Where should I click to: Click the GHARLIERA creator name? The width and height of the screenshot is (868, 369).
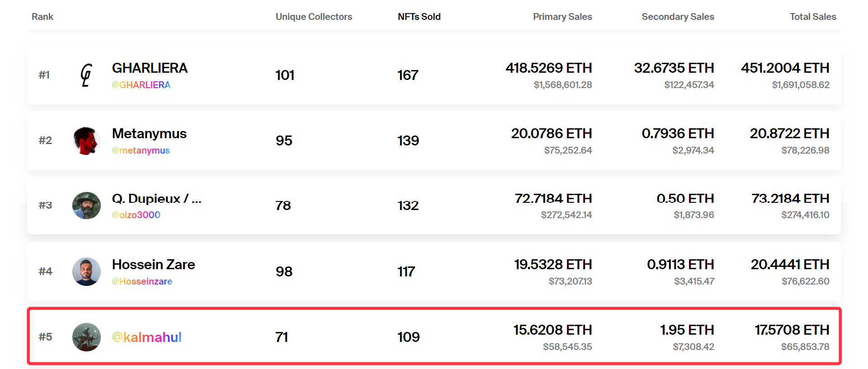pyautogui.click(x=150, y=68)
